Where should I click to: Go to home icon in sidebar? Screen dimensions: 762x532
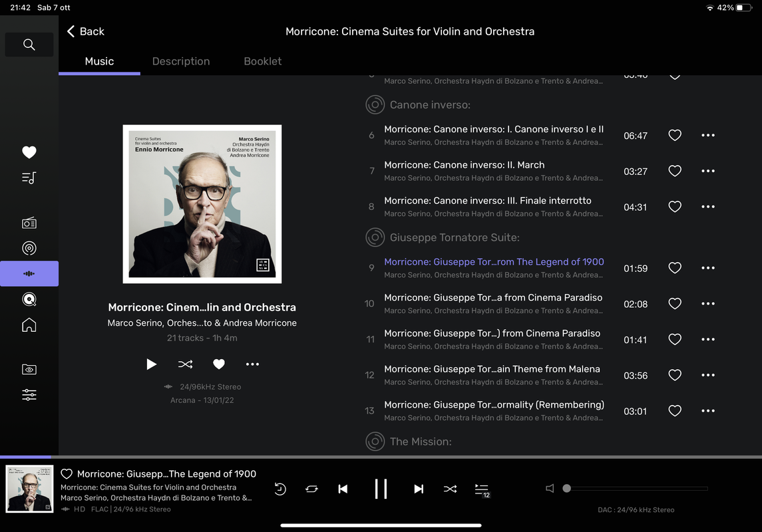point(29,325)
